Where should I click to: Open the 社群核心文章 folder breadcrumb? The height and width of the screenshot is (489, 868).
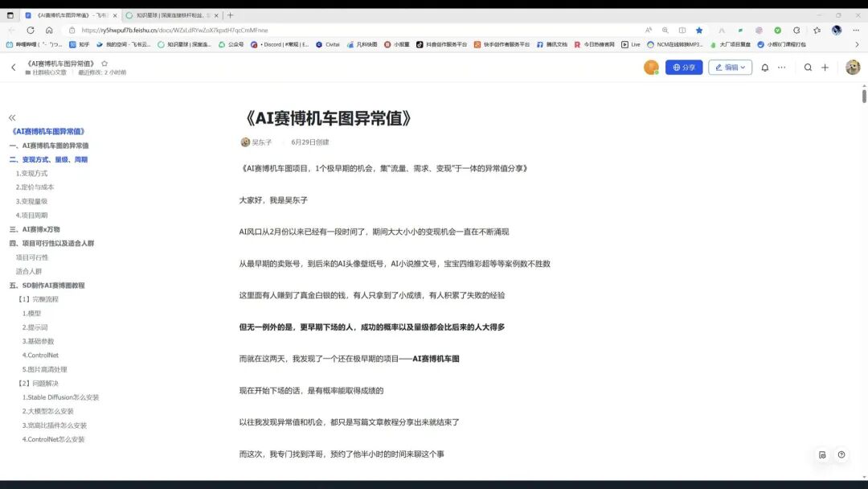tap(46, 72)
